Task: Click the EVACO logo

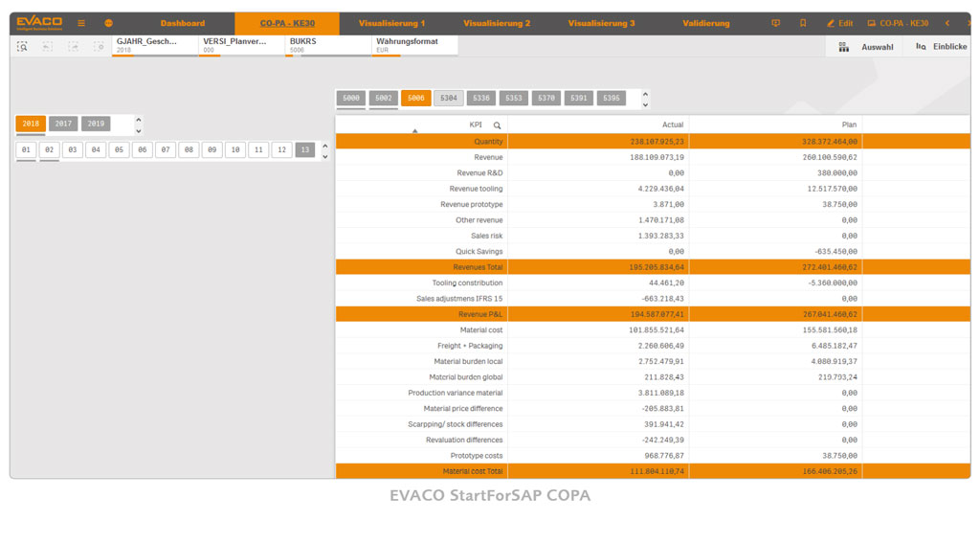Action: click(x=38, y=23)
